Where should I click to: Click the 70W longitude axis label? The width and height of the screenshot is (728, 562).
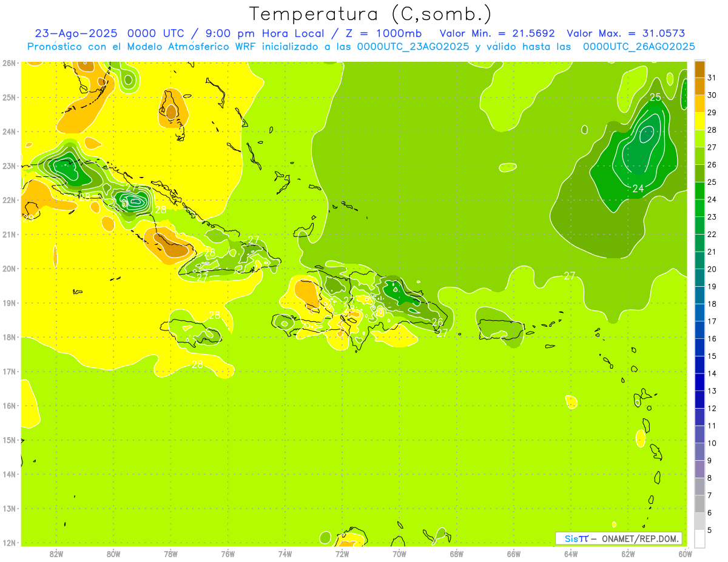[399, 553]
